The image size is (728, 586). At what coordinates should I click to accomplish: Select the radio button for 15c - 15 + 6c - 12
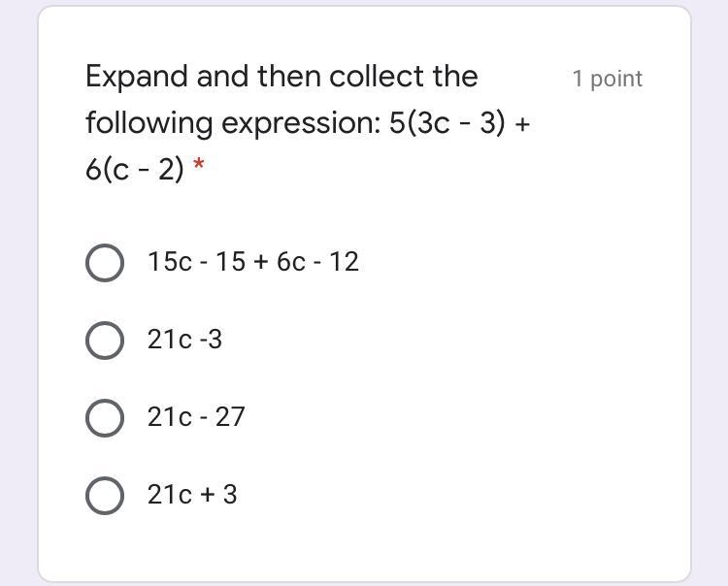point(105,263)
